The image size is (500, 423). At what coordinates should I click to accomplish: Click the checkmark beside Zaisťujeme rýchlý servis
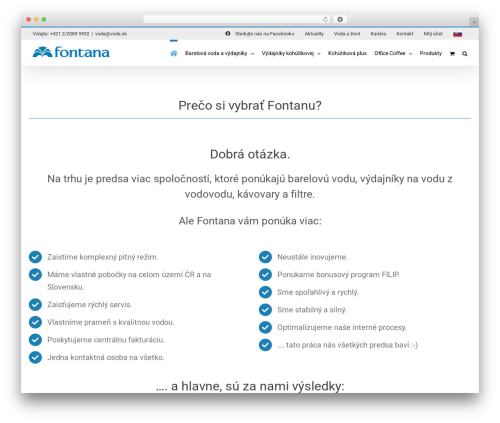pyautogui.click(x=35, y=305)
